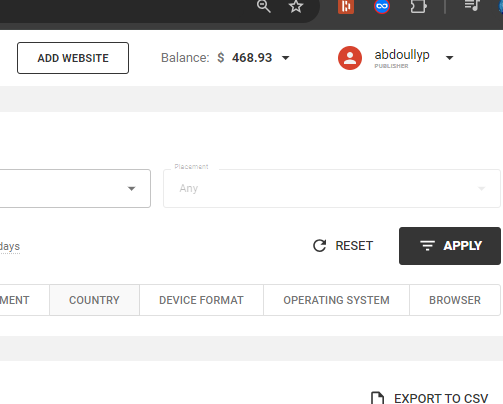The image size is (503, 404).
Task: Switch to the OPERATING SYSTEM tab
Action: pyautogui.click(x=336, y=300)
